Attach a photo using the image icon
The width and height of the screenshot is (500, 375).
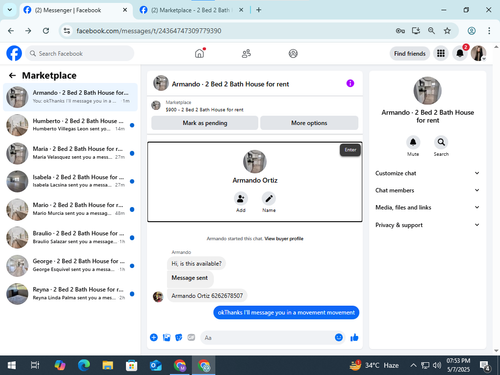pyautogui.click(x=166, y=337)
